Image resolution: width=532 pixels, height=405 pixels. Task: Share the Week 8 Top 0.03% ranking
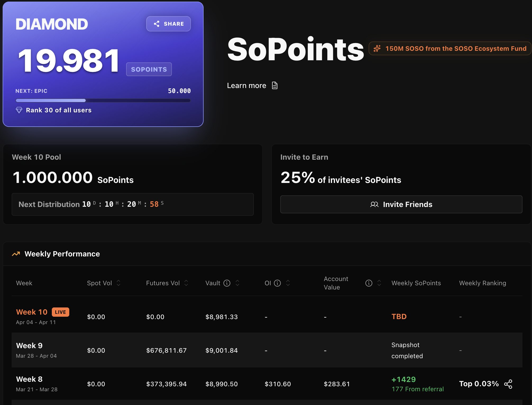coord(508,384)
